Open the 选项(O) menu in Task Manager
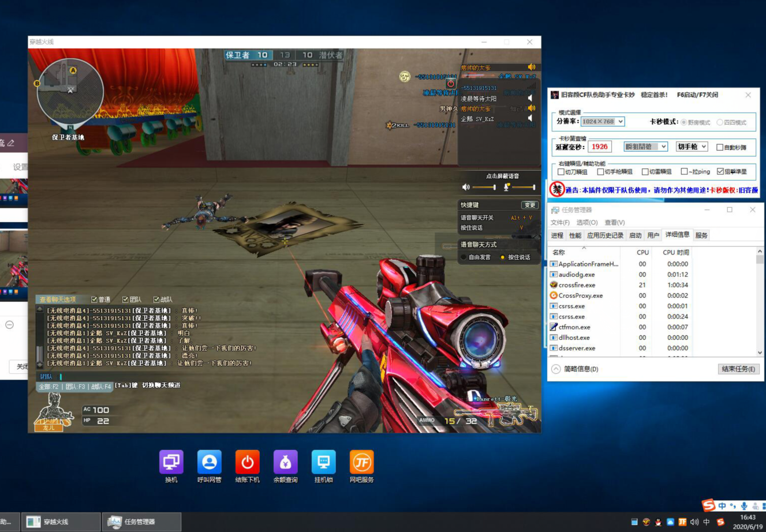Viewport: 766px width, 532px height. click(587, 222)
